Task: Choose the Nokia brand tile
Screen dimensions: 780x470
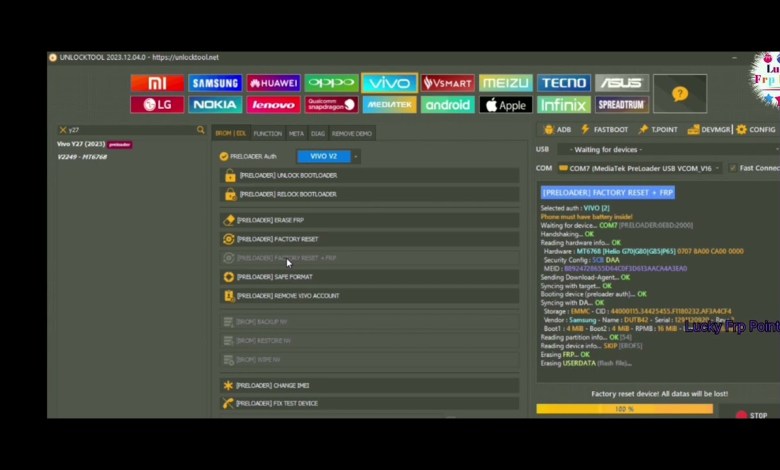Action: 215,104
